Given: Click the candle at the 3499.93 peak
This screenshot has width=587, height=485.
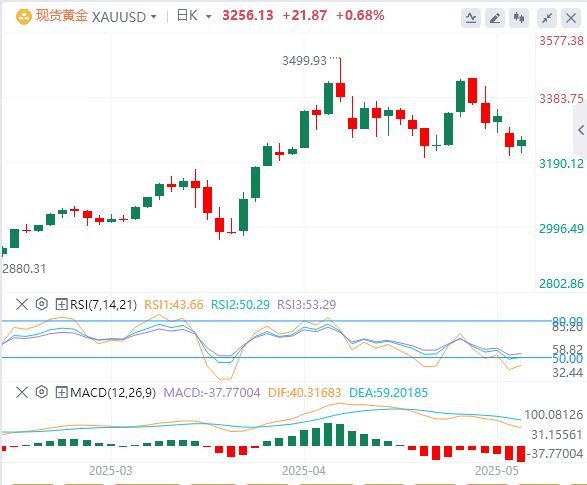Looking at the screenshot, I should 340,90.
